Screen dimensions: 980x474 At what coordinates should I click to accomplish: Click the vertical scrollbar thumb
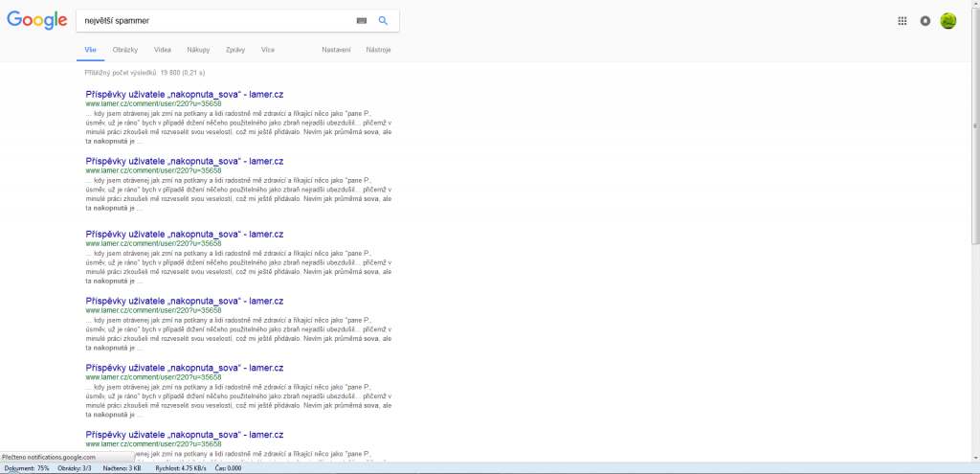pos(975,125)
